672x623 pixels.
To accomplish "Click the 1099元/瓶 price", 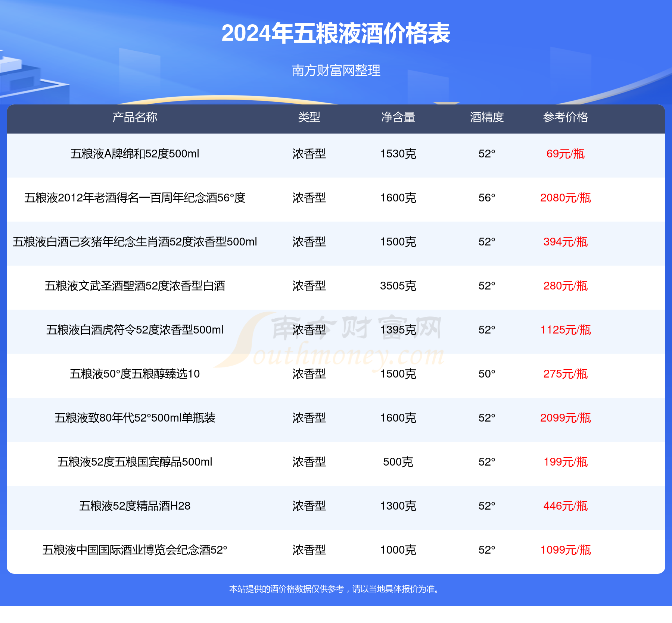I will (x=566, y=550).
